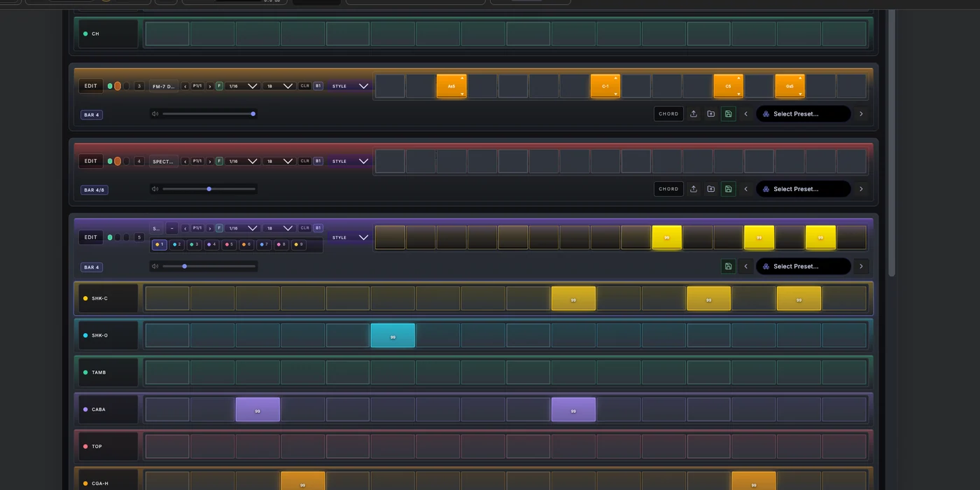
Task: Save preset on the SPECT track
Action: pos(728,189)
